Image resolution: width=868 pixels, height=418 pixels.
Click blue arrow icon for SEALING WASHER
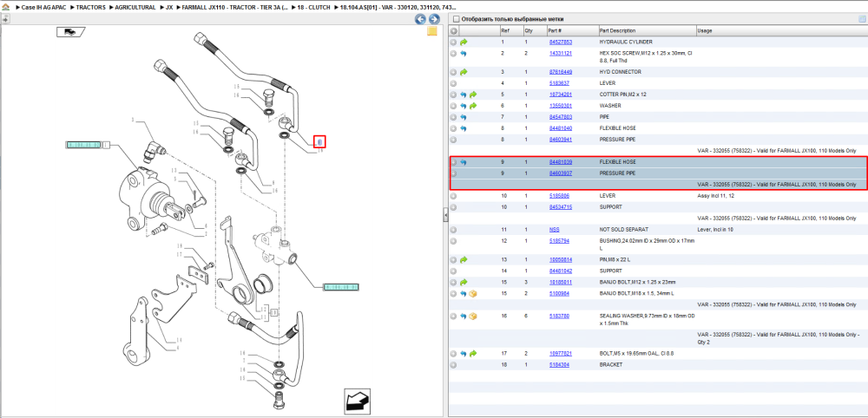(464, 317)
